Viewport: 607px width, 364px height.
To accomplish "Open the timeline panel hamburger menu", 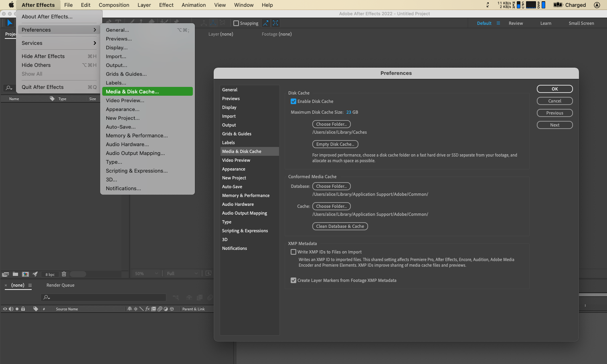I will (x=30, y=286).
